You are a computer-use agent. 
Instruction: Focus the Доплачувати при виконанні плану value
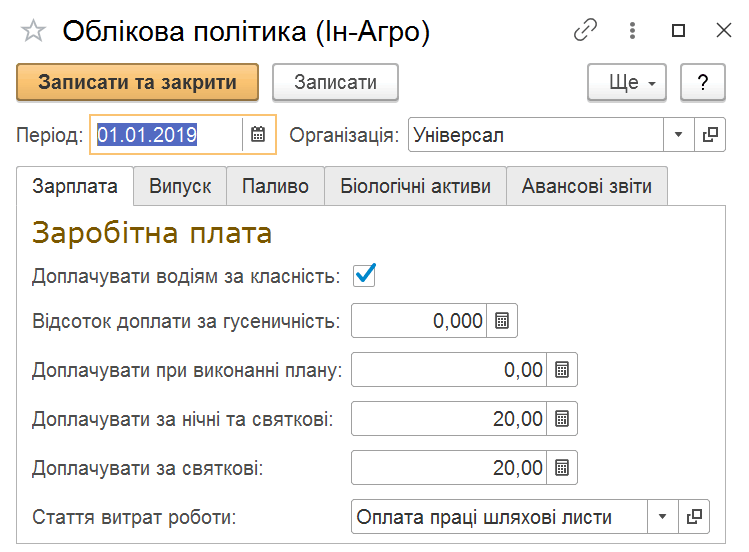[449, 370]
